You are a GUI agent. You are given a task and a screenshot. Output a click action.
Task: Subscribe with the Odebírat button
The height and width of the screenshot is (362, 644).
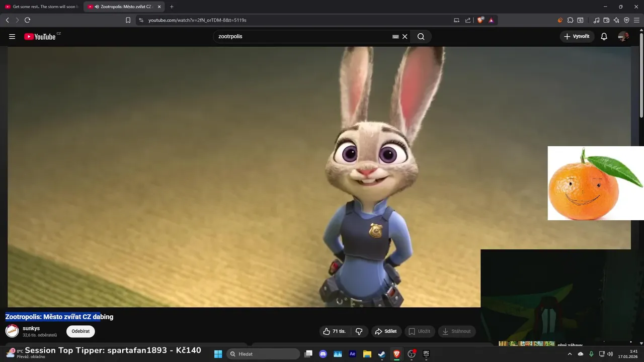pos(80,331)
